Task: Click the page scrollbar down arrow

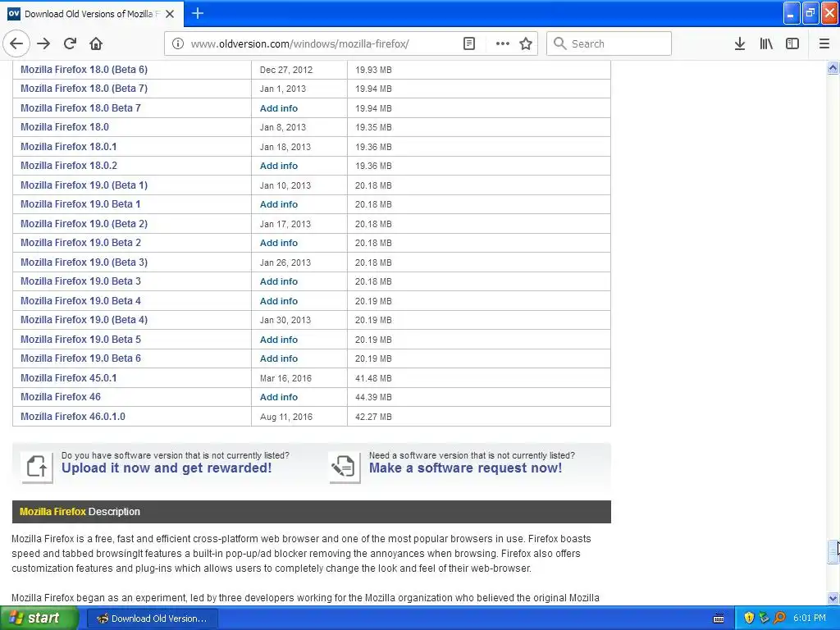Action: (x=833, y=598)
